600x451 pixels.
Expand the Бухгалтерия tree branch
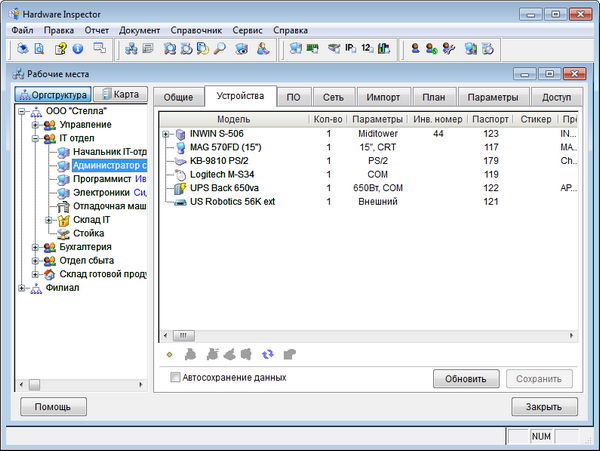point(36,247)
